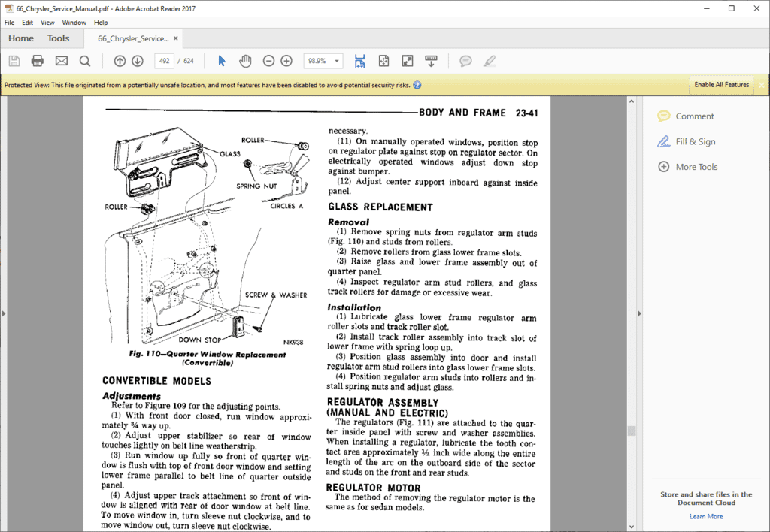Toggle fit-to-width scrolling mode
Screen dimensions: 770x532
360,61
